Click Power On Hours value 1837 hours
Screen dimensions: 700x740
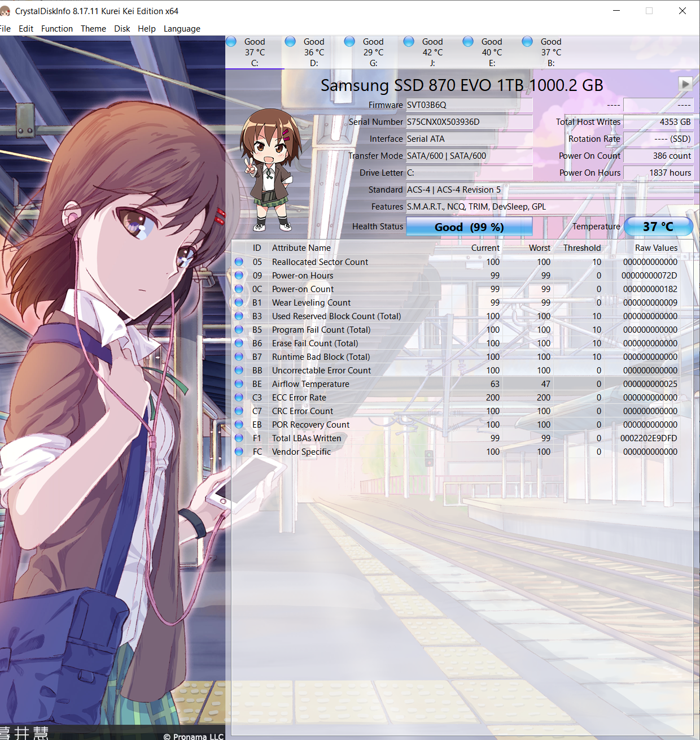pyautogui.click(x=658, y=173)
